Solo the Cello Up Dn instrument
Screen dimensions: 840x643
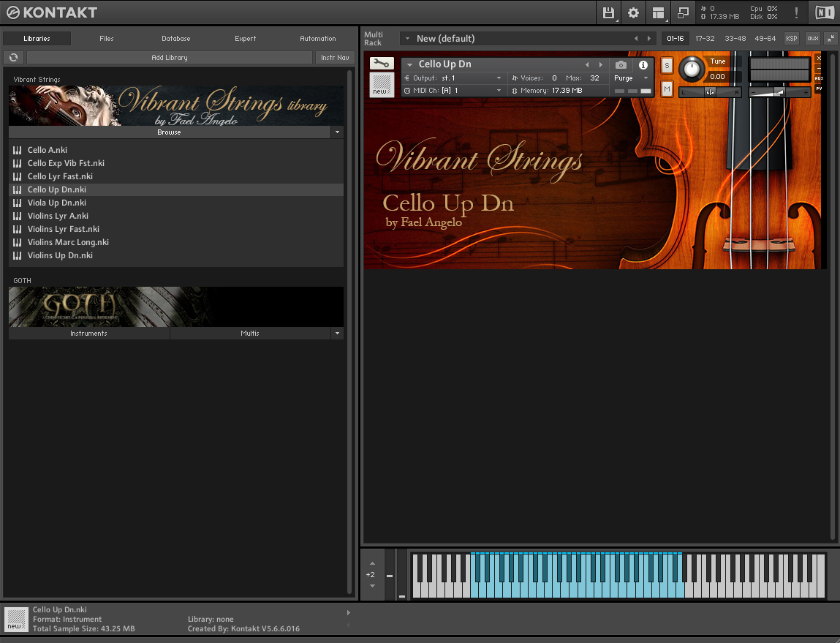click(667, 65)
